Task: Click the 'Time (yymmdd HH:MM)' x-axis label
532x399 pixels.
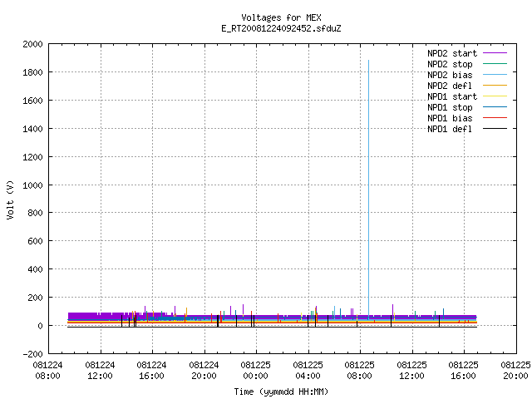Action: click(281, 392)
